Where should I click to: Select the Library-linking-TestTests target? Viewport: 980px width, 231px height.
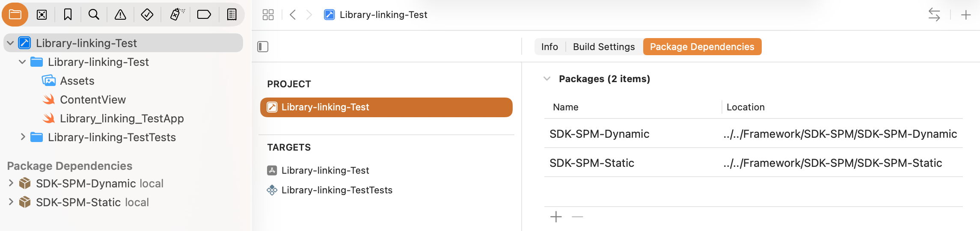pyautogui.click(x=337, y=190)
